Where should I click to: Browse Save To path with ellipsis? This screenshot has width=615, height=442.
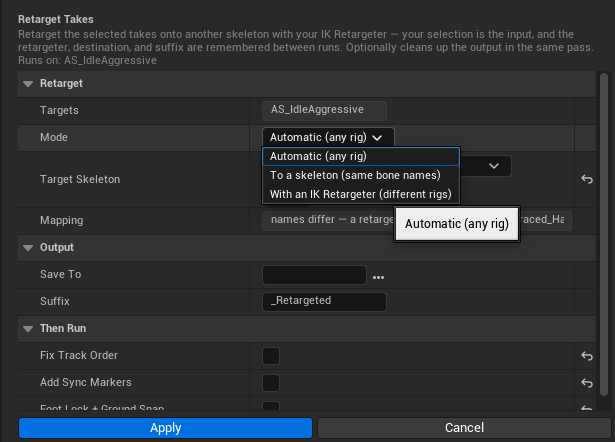pos(378,277)
